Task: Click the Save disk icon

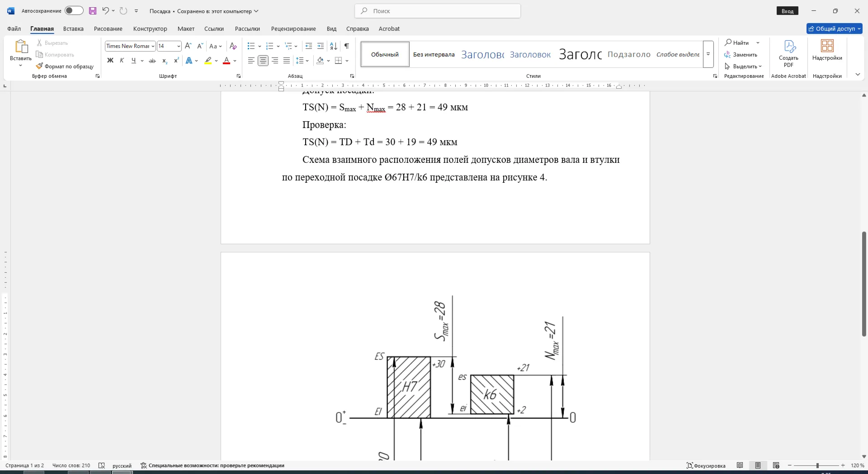Action: [x=93, y=11]
